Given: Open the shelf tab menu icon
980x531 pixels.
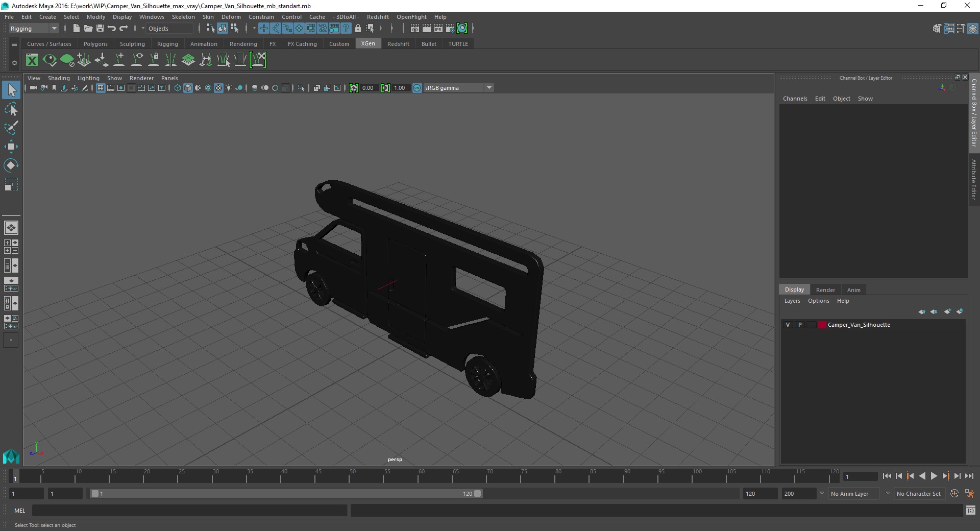Looking at the screenshot, I should [14, 45].
